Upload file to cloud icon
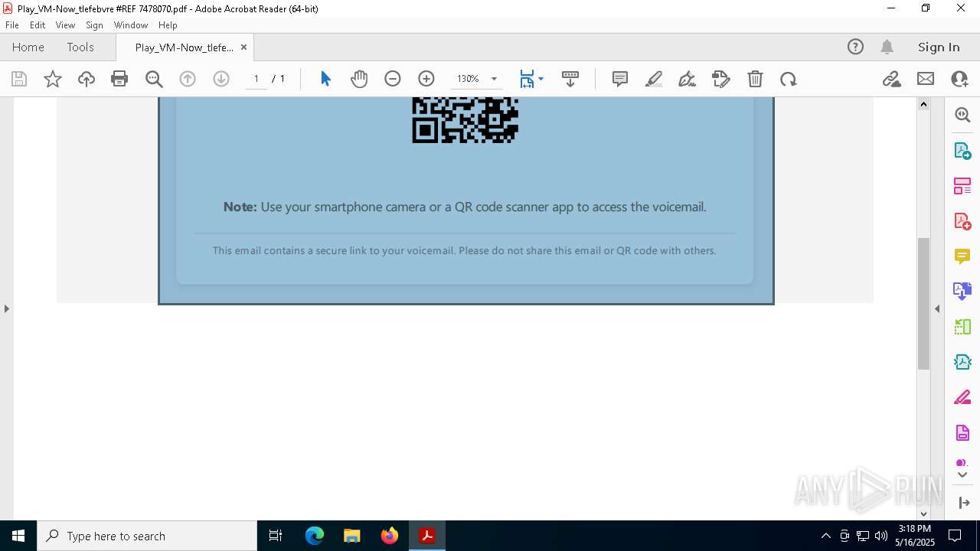The height and width of the screenshot is (551, 980). [x=87, y=79]
